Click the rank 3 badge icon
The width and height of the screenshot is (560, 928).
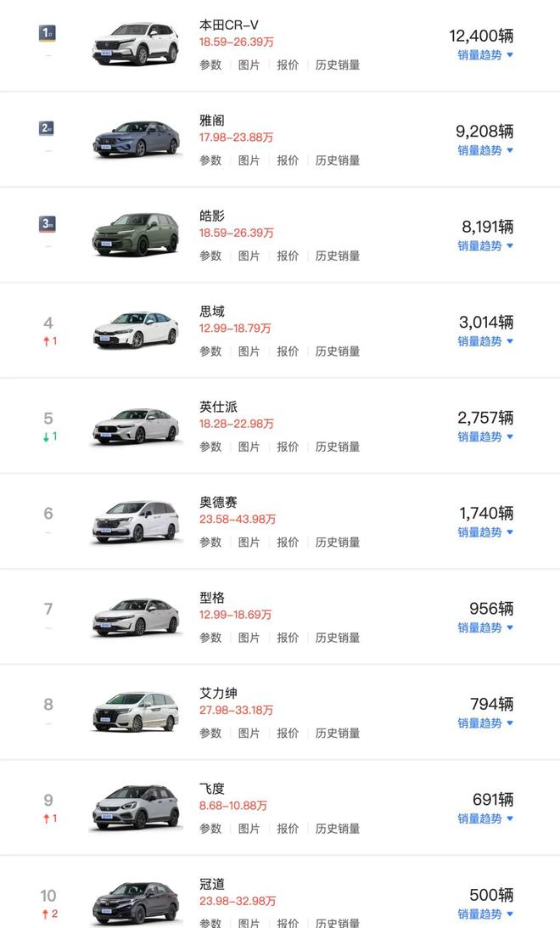pyautogui.click(x=48, y=224)
